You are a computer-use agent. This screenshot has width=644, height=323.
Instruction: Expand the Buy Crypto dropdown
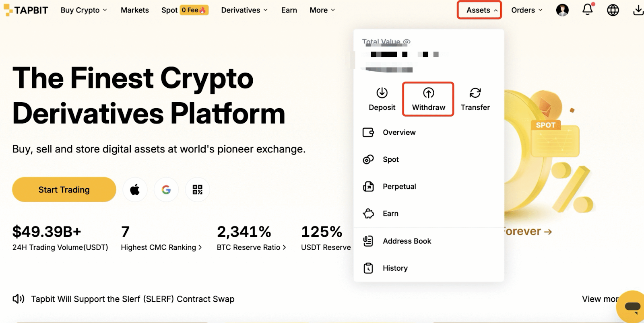pos(84,10)
